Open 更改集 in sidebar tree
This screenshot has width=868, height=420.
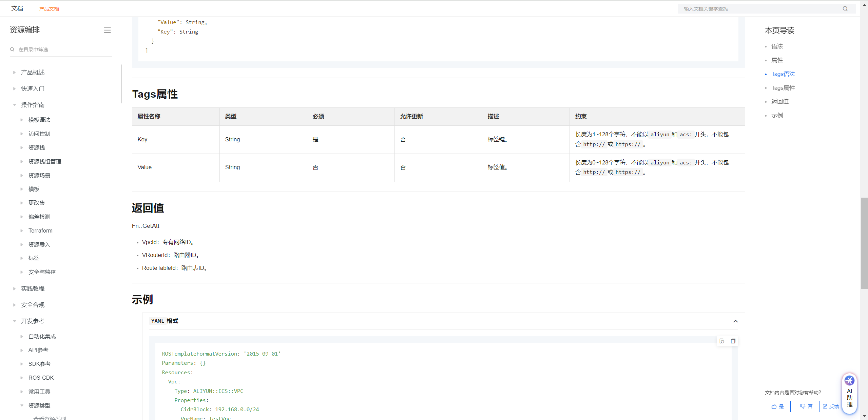pos(36,202)
